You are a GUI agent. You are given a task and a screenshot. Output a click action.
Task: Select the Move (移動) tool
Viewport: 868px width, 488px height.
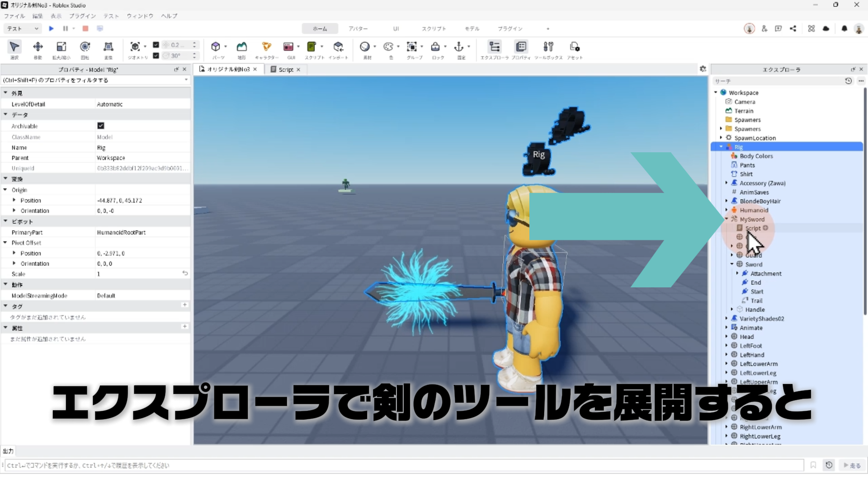[38, 47]
